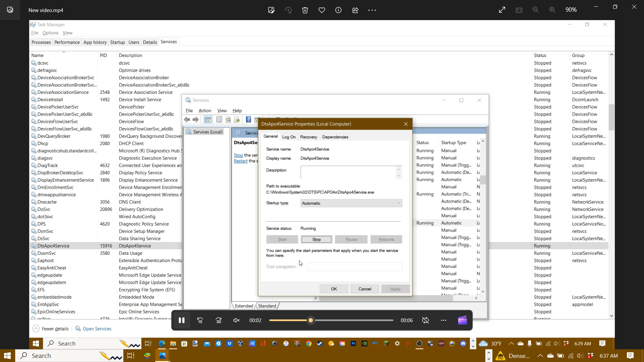Image resolution: width=644 pixels, height=362 pixels.
Task: Open the Clipchamp video editor icon
Action: pos(462,320)
